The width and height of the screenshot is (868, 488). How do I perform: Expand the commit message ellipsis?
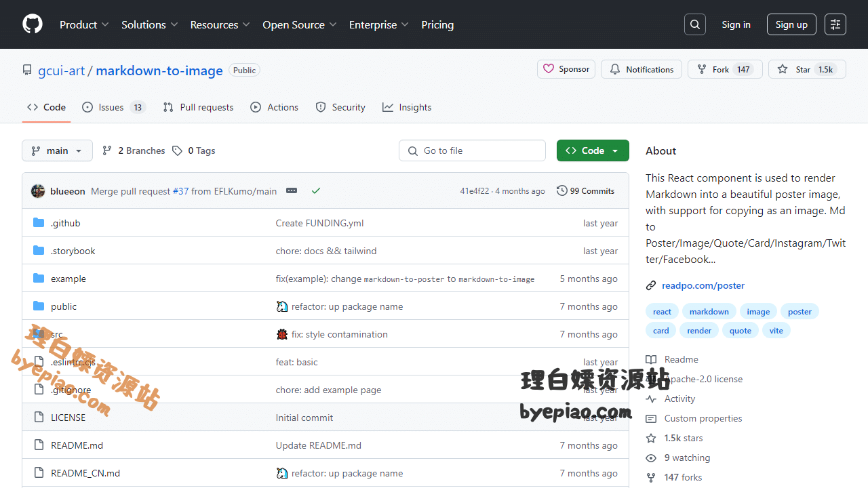pyautogui.click(x=292, y=191)
